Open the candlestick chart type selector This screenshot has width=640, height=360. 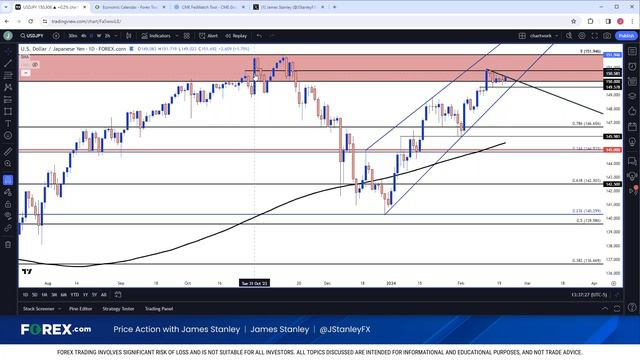click(129, 36)
